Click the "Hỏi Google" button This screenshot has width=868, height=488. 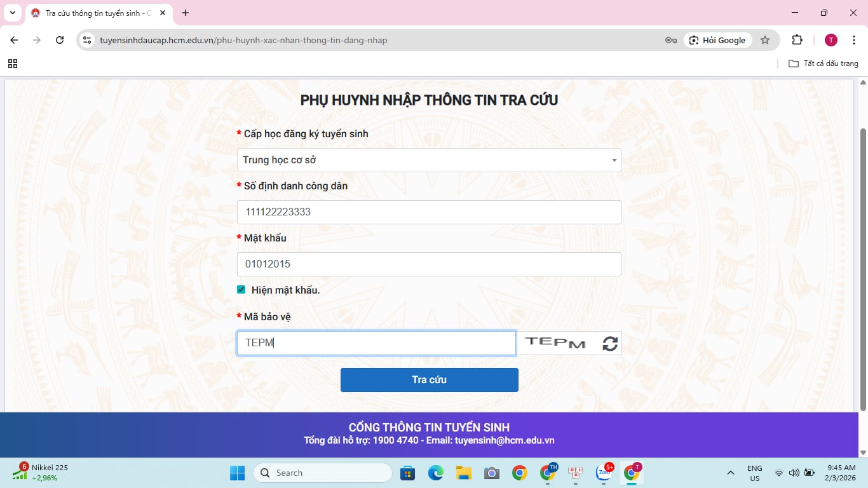[718, 40]
